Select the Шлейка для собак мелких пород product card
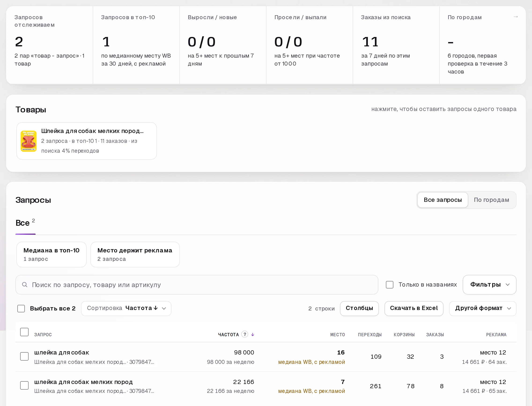 click(x=87, y=141)
